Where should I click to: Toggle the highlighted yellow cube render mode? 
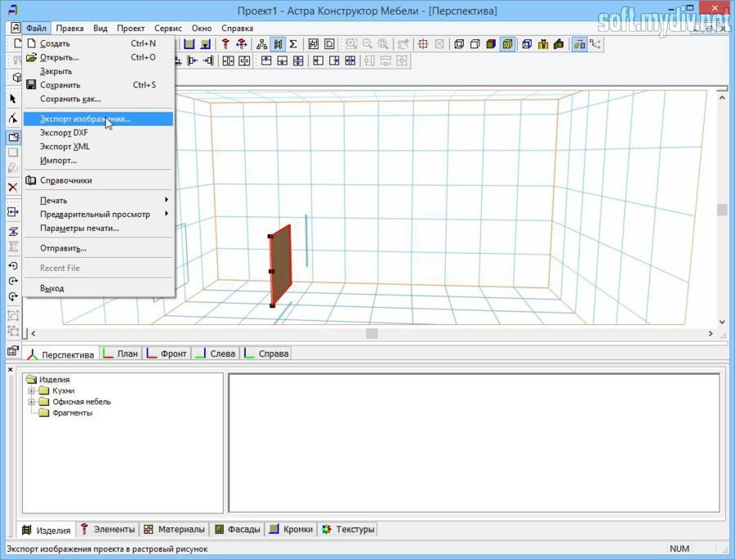pyautogui.click(x=508, y=44)
